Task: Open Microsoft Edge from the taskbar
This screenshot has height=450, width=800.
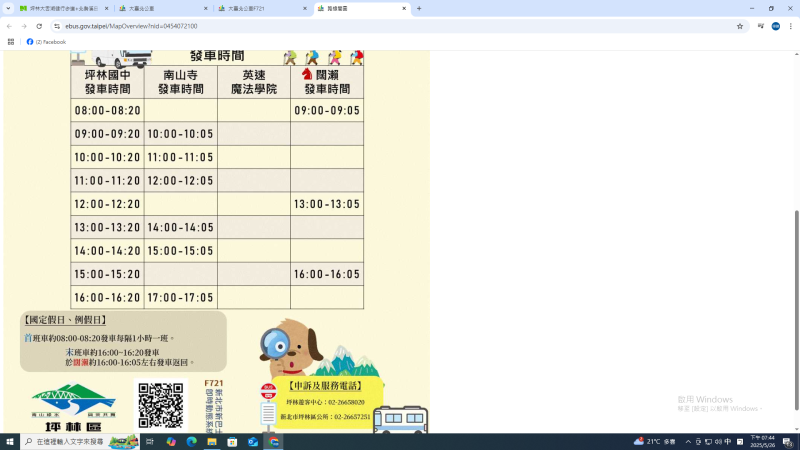Action: [x=191, y=442]
